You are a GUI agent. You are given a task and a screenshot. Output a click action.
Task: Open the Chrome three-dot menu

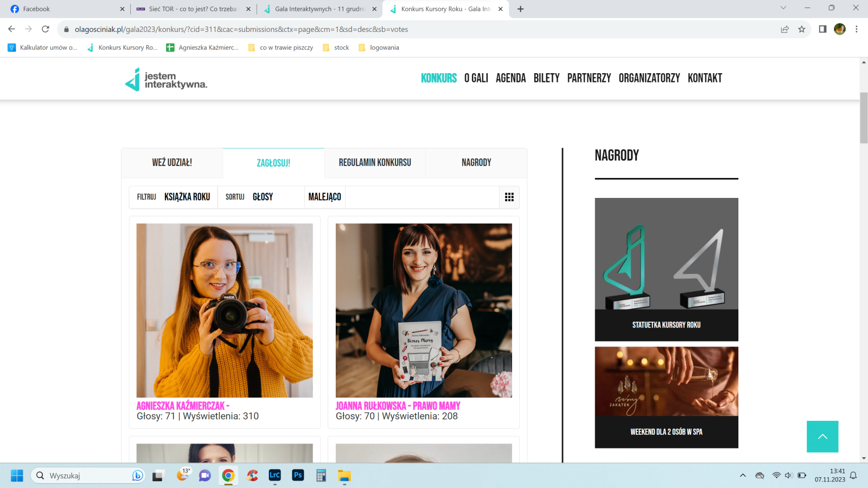(856, 29)
